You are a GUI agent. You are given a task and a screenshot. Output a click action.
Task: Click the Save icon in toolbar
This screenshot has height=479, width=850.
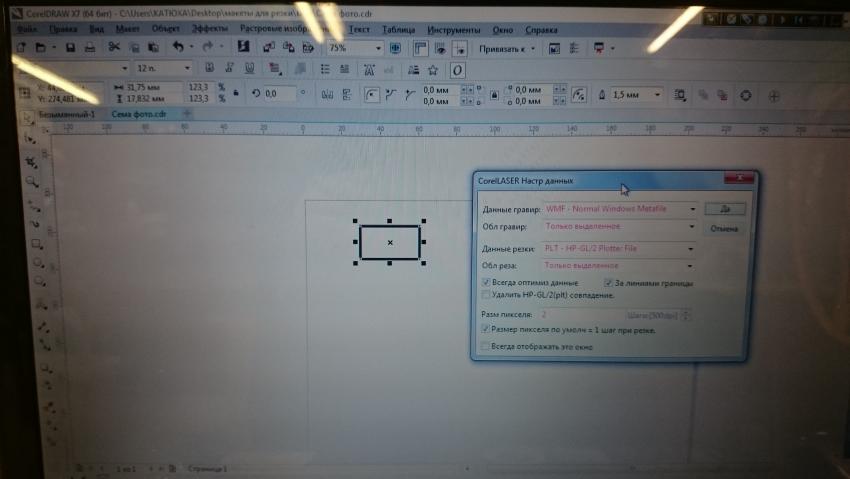coord(71,47)
